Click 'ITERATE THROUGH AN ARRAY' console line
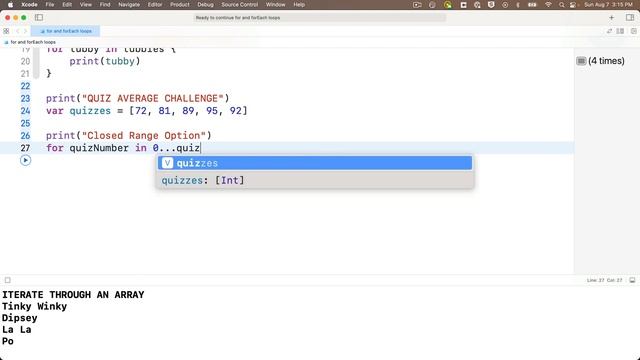 coord(73,295)
